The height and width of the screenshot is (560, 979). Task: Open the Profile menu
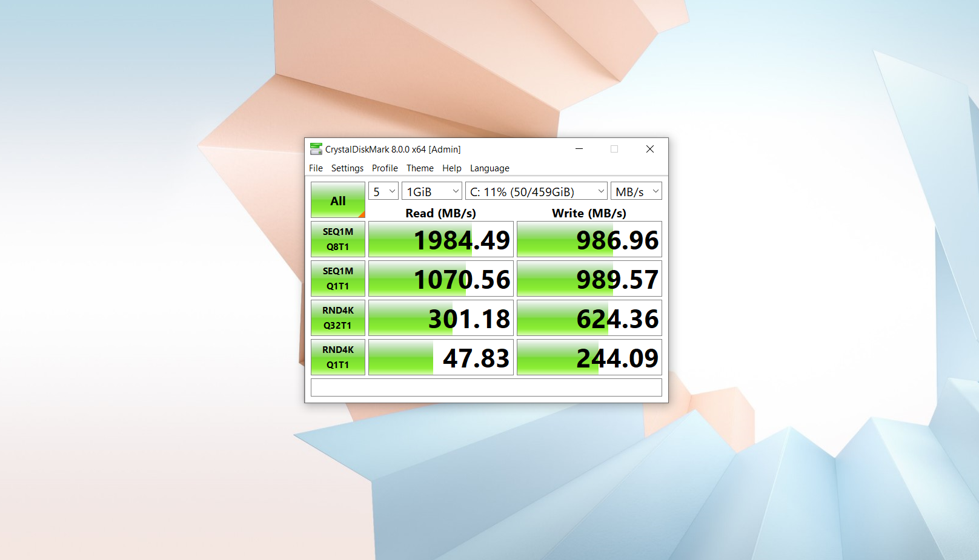pyautogui.click(x=385, y=168)
